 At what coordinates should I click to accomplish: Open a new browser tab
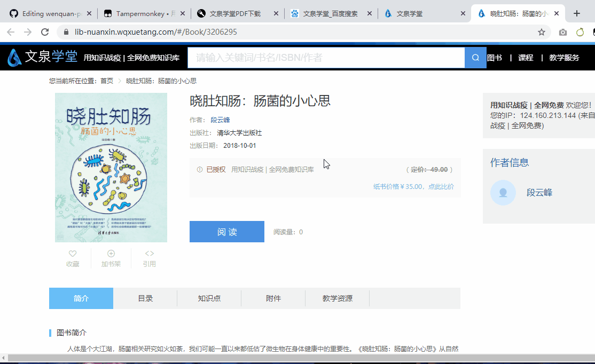coord(577,14)
